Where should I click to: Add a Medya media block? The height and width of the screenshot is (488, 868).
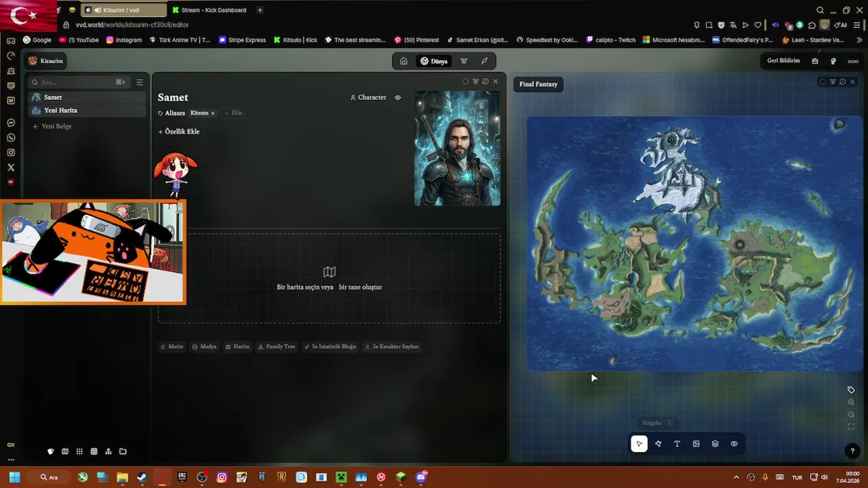pos(204,346)
